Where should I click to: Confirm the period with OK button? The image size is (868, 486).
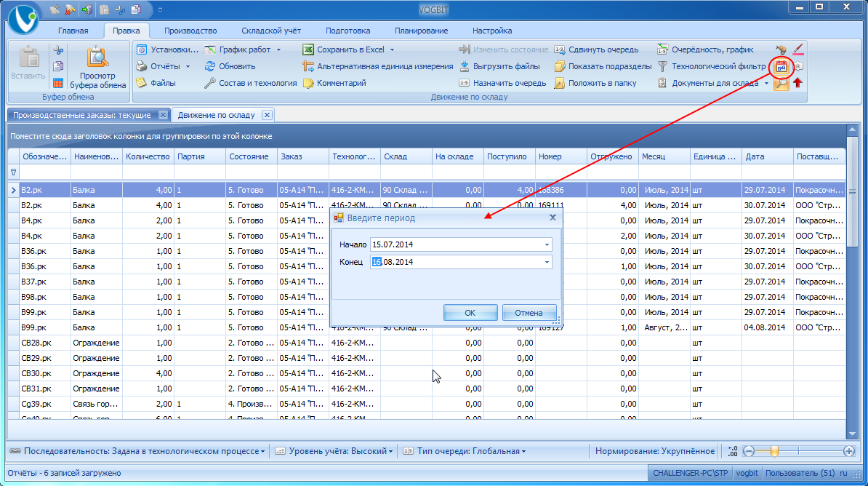pos(470,313)
